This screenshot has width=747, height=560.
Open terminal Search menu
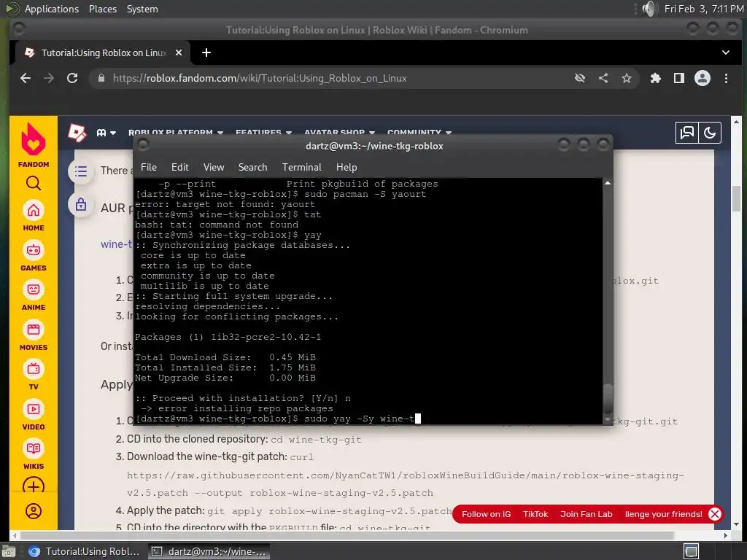coord(252,167)
